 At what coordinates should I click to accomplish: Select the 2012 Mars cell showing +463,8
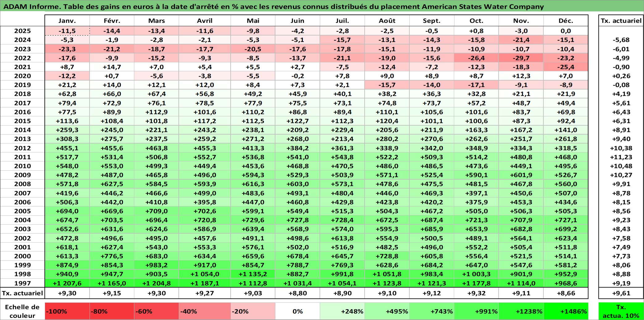tap(157, 148)
